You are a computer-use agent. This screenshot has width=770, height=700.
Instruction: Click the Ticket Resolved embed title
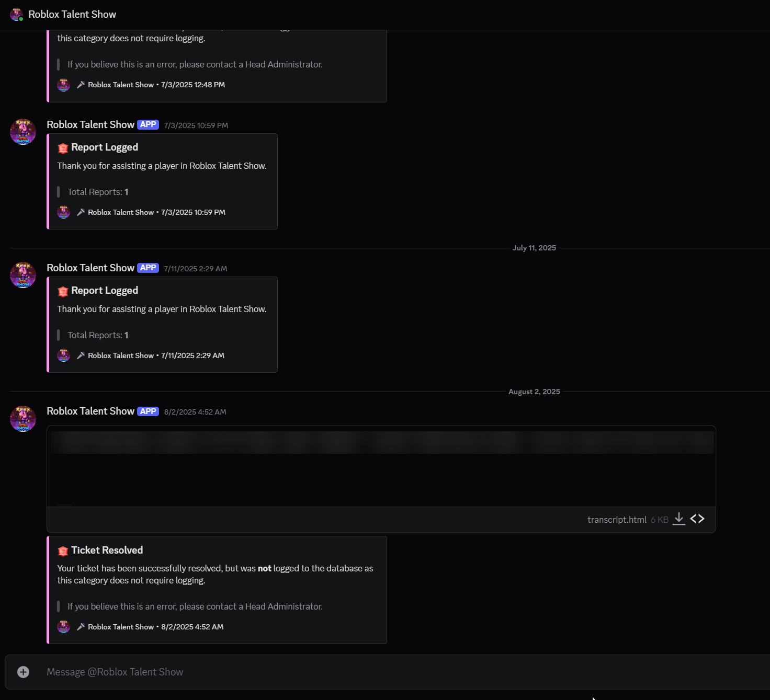(107, 550)
